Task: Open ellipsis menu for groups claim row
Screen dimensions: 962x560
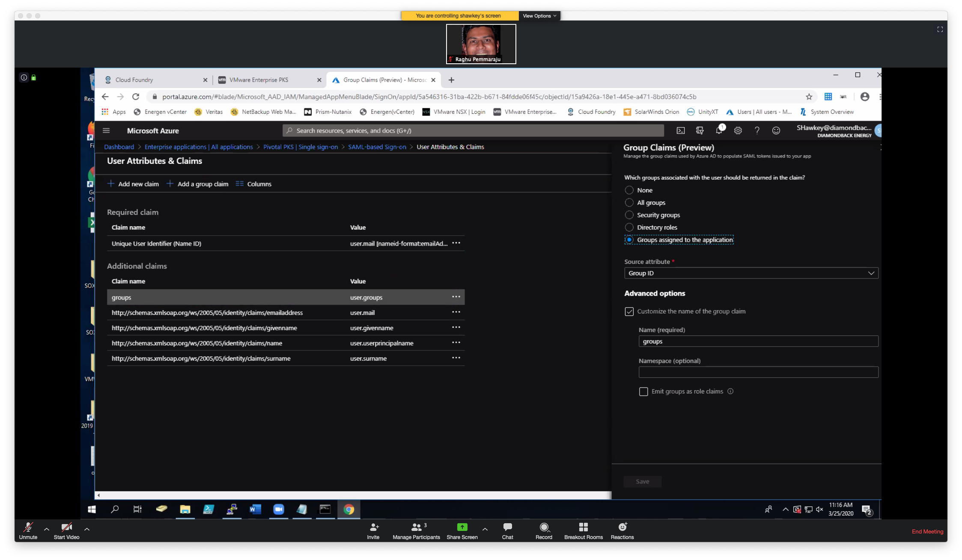Action: (x=456, y=297)
